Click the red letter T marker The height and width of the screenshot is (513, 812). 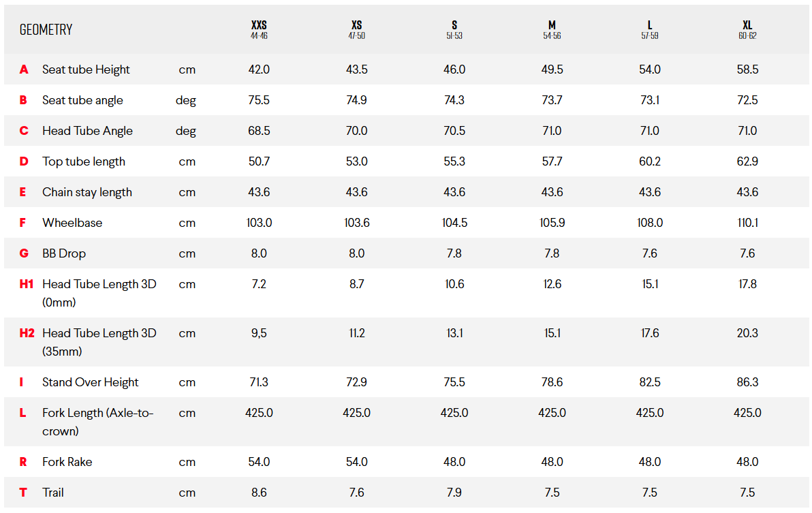tap(23, 493)
